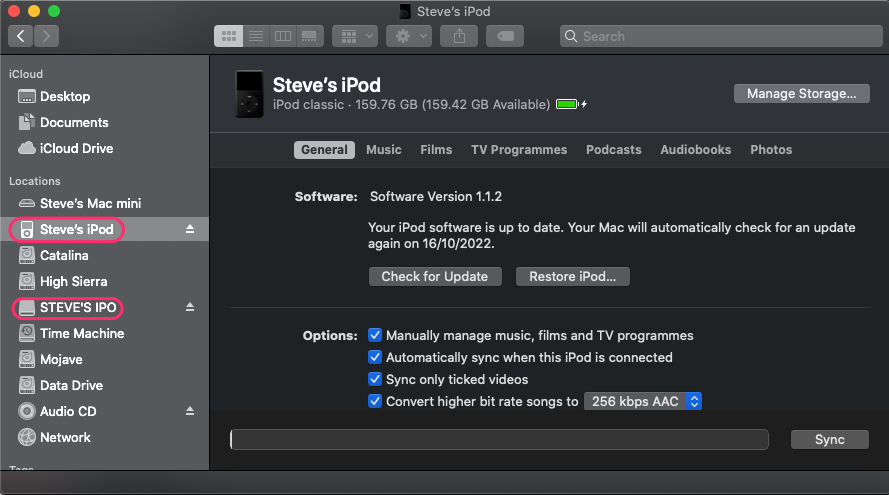
Task: Click the Sync button
Action: (829, 439)
